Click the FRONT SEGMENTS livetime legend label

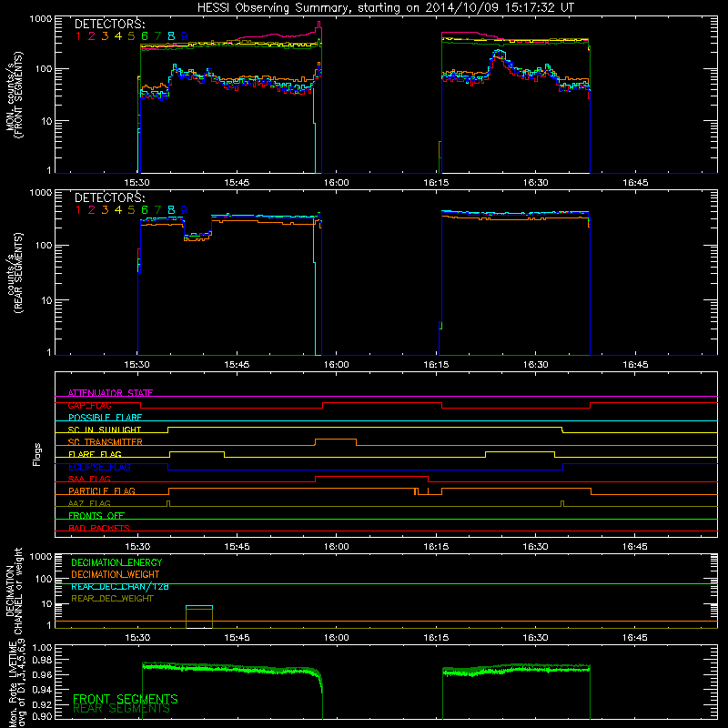pyautogui.click(x=126, y=699)
